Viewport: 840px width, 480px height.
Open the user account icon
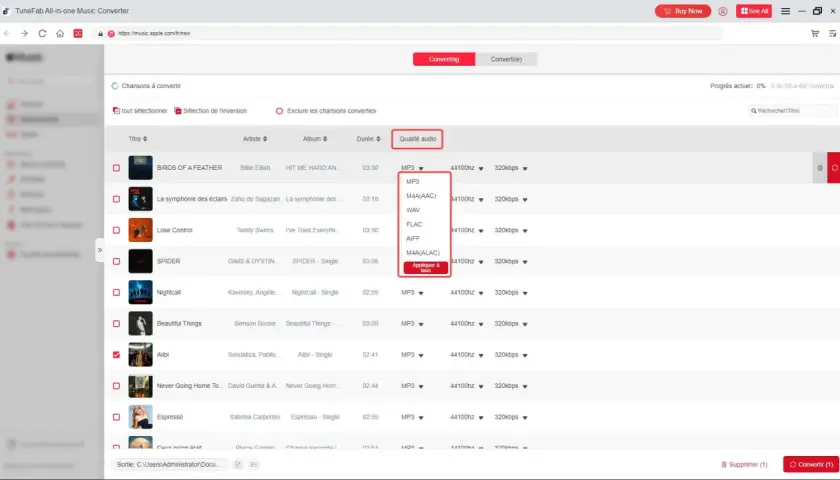(x=723, y=11)
